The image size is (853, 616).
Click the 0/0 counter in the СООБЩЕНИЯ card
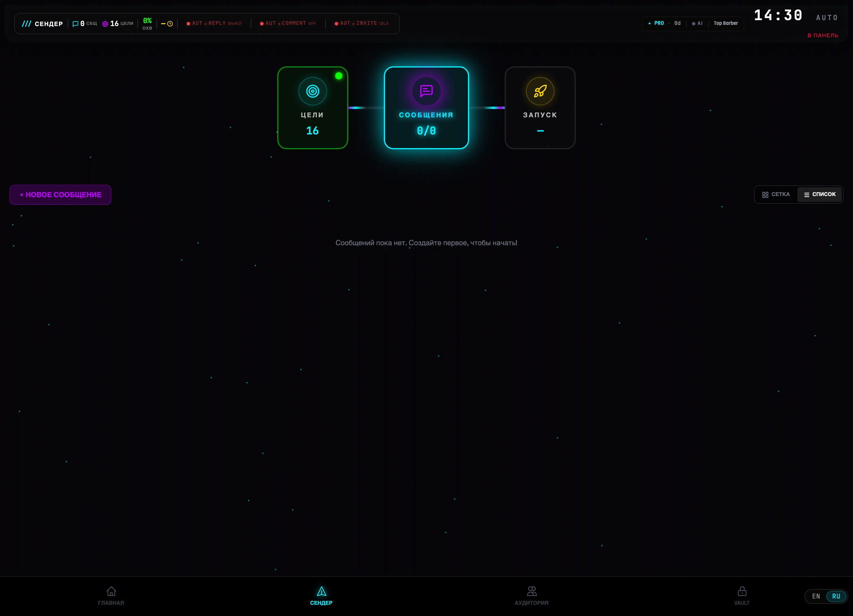[426, 131]
